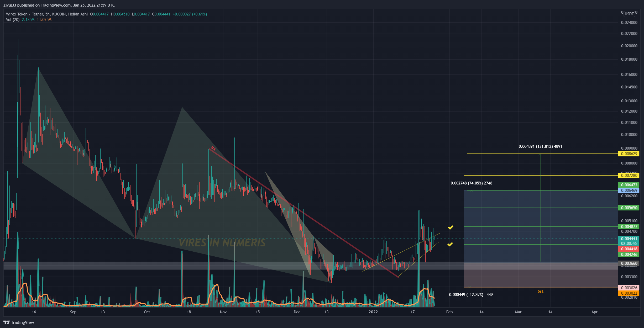Click the 0.016000 price axis tick

pyautogui.click(x=629, y=75)
